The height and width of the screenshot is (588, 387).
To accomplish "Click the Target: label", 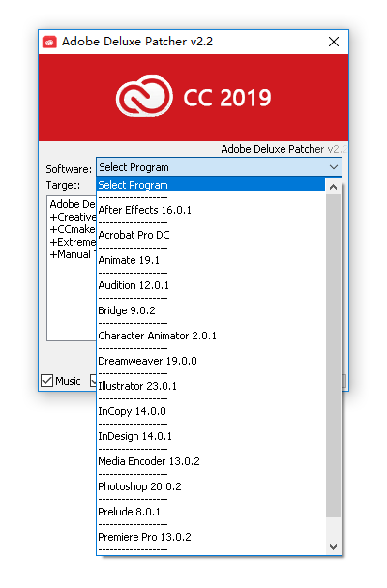I will coord(63,185).
